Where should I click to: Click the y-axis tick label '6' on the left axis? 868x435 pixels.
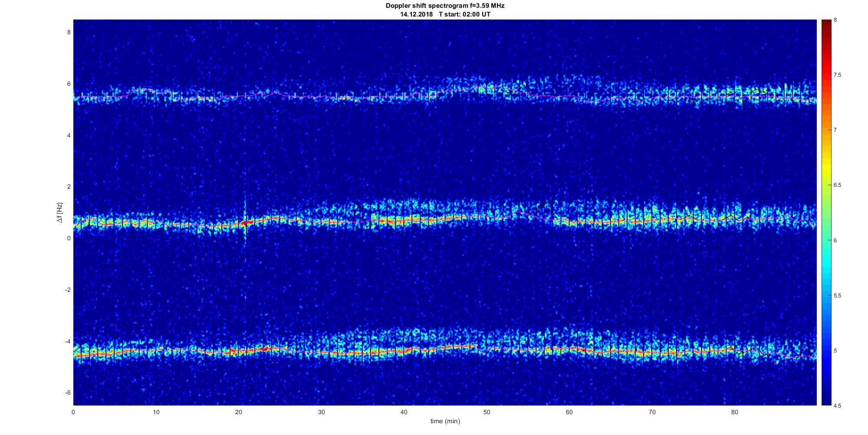point(68,84)
